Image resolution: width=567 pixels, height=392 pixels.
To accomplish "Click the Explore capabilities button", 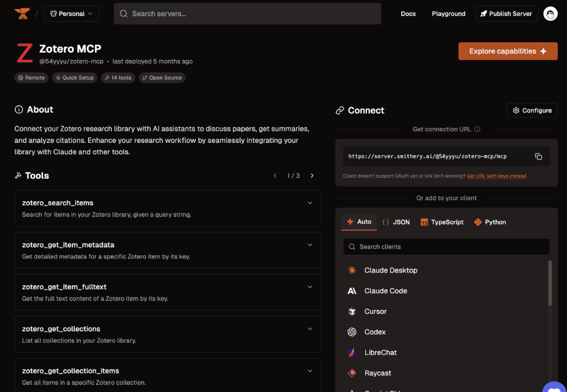I will (x=508, y=51).
